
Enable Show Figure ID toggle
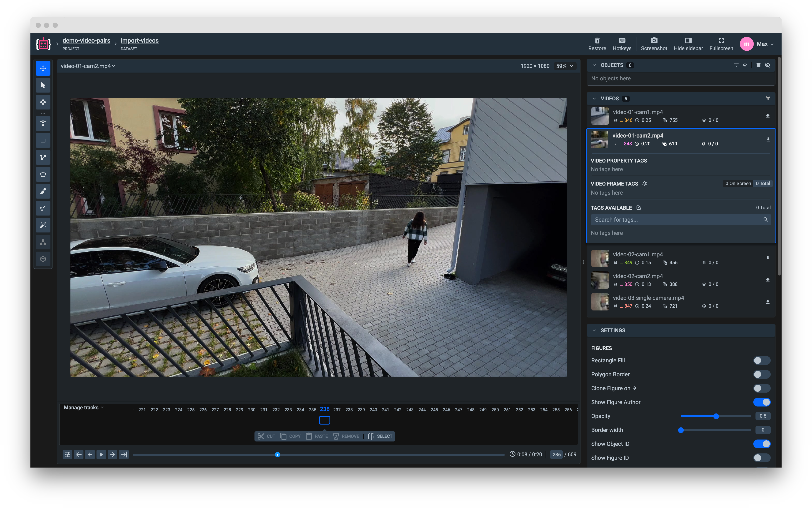pos(761,458)
